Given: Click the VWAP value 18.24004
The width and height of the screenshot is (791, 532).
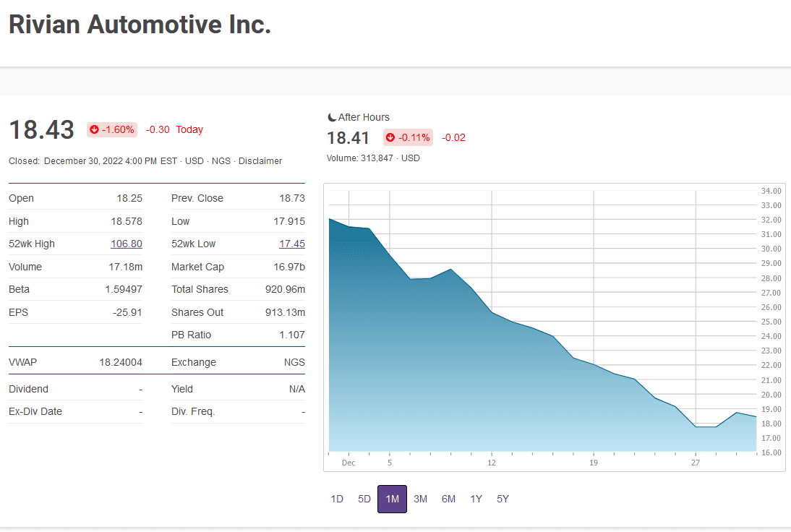Looking at the screenshot, I should [121, 362].
